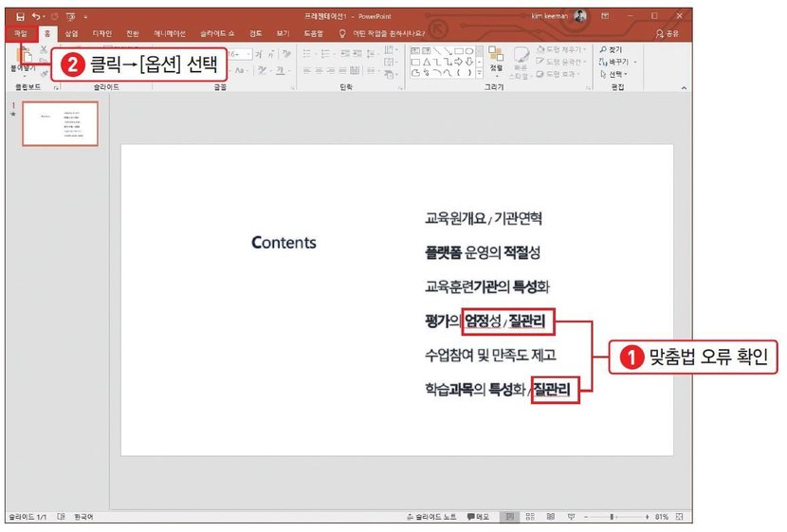
Task: Open the 디자인 (Design) tab
Action: coord(101,33)
